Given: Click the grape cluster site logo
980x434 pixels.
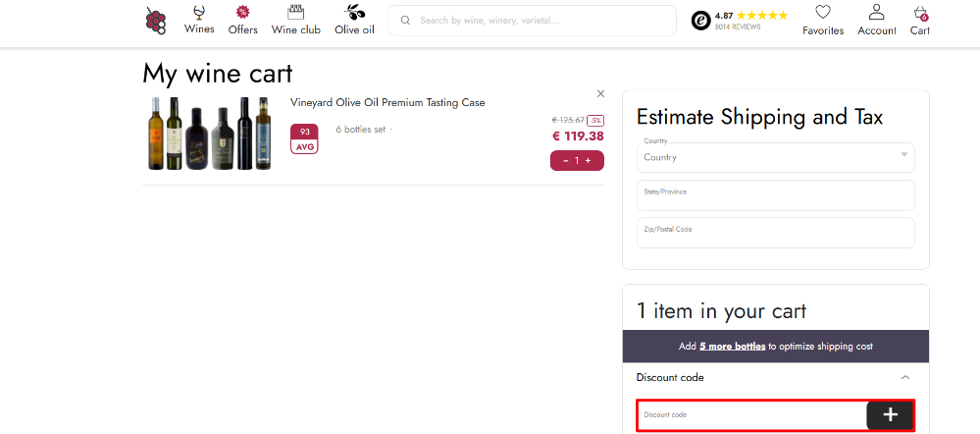Looking at the screenshot, I should [x=156, y=21].
